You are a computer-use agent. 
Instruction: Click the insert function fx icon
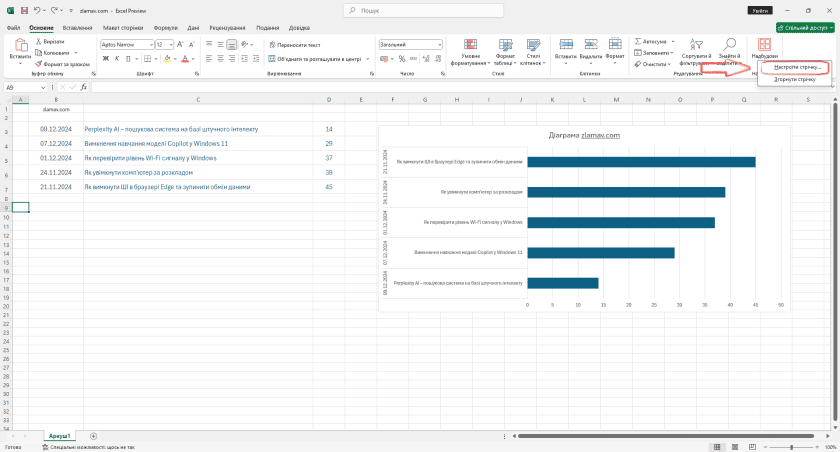[84, 87]
